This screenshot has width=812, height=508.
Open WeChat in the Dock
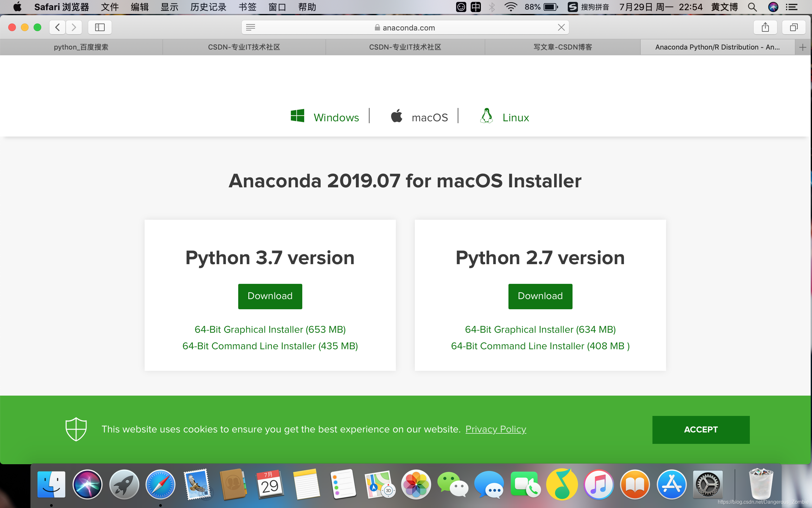453,484
